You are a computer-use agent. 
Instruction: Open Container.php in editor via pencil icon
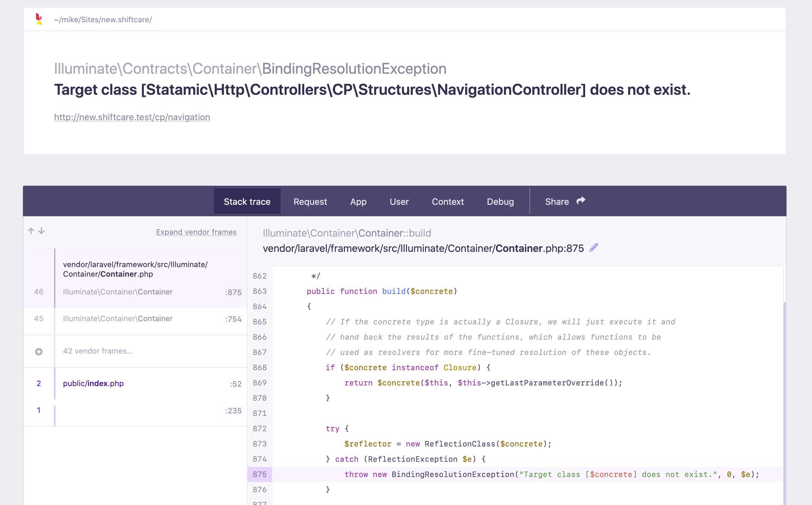(594, 247)
